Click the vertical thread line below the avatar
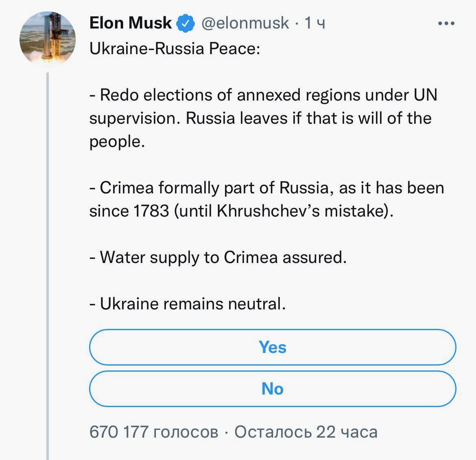Viewport: 476px width, 460px height. coord(48,265)
